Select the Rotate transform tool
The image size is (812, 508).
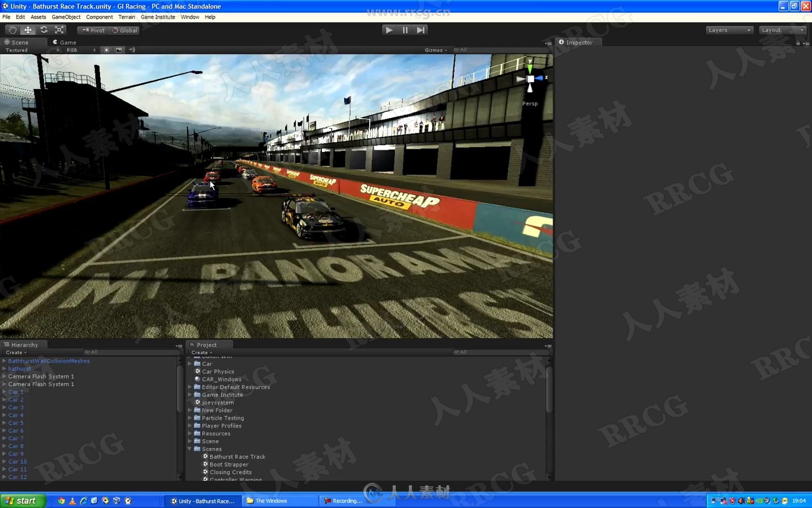tap(44, 30)
